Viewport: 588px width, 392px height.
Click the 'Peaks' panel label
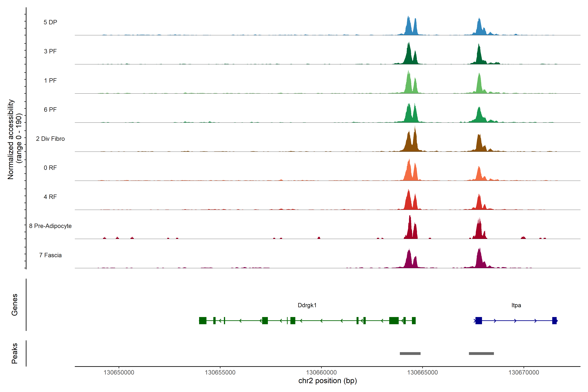coord(15,353)
